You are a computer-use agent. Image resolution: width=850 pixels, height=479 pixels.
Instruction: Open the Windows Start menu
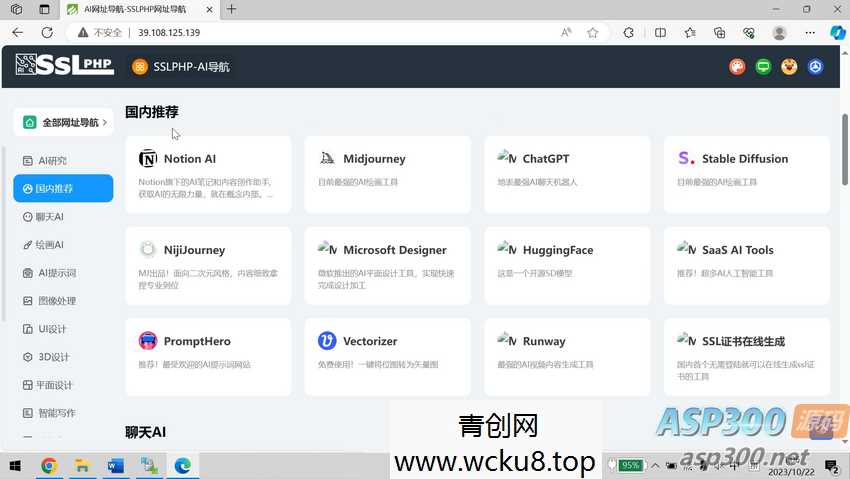pyautogui.click(x=15, y=465)
